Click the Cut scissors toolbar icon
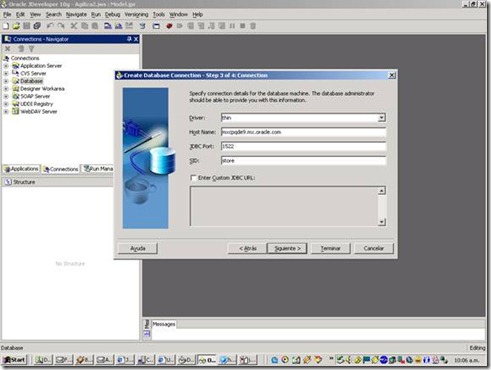The width and height of the screenshot is (491, 370). click(x=74, y=26)
